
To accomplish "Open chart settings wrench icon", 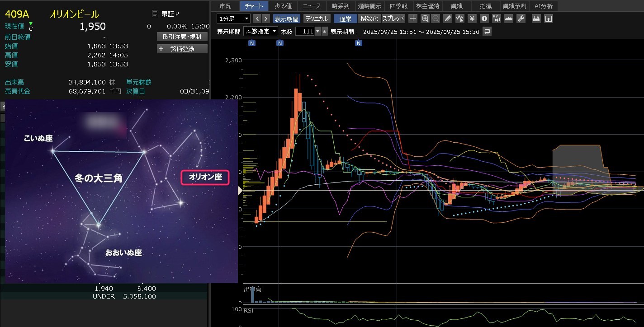I will coord(521,19).
